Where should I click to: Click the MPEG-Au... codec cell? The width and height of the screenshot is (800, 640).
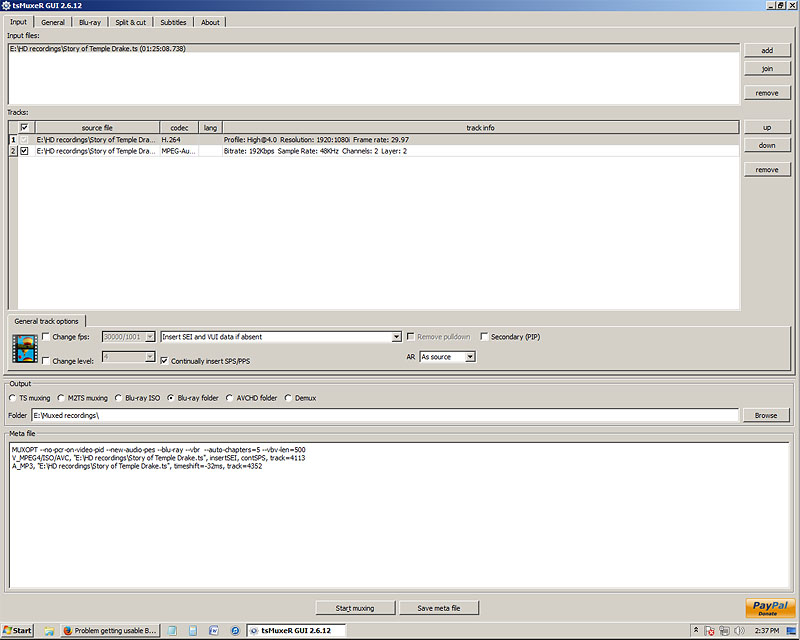pos(179,151)
